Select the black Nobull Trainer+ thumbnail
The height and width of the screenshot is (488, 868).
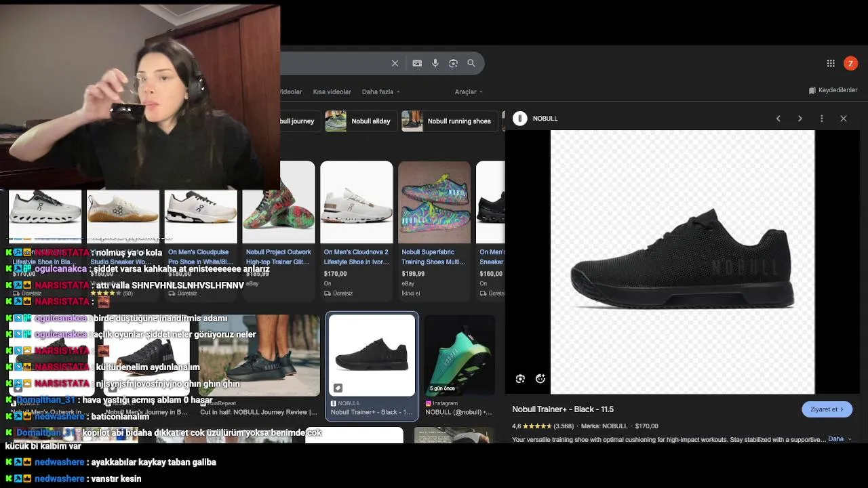pos(372,355)
